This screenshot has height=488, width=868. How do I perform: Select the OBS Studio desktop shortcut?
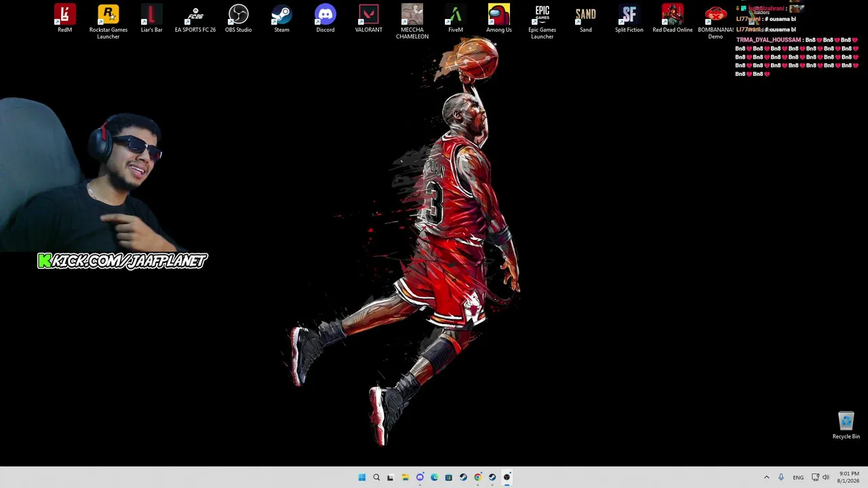tap(239, 19)
